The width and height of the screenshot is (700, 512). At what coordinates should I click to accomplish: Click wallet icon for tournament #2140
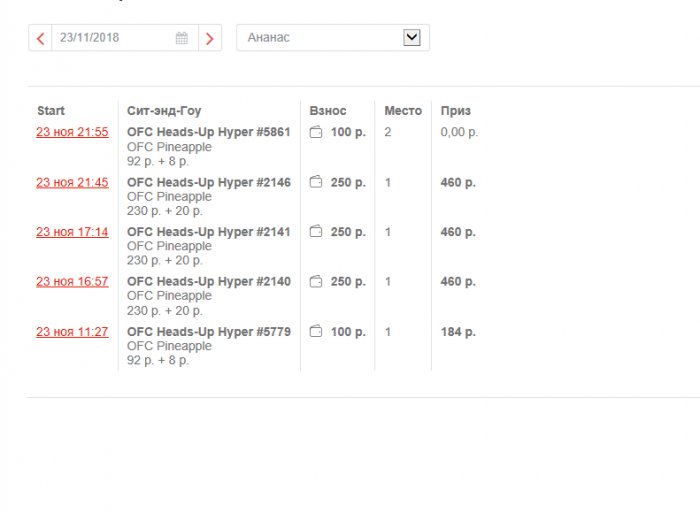[316, 281]
